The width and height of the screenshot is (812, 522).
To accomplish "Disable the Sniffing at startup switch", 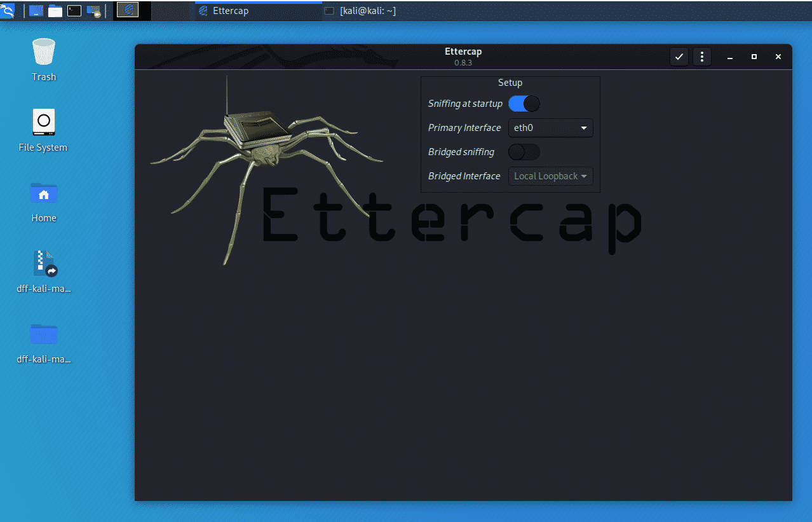I will [524, 104].
